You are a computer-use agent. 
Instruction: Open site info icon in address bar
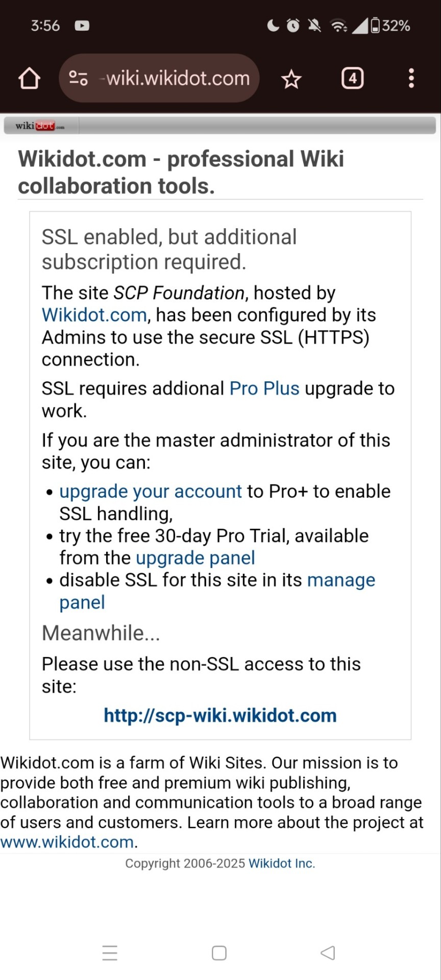(x=78, y=78)
